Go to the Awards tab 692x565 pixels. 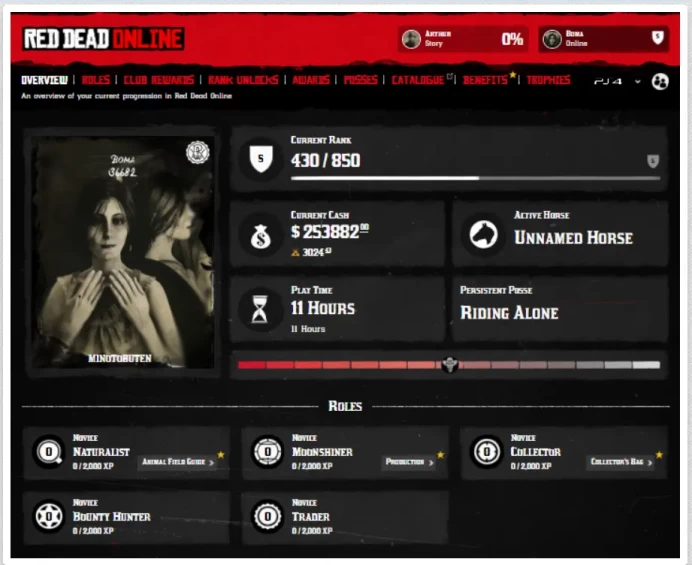tap(311, 80)
